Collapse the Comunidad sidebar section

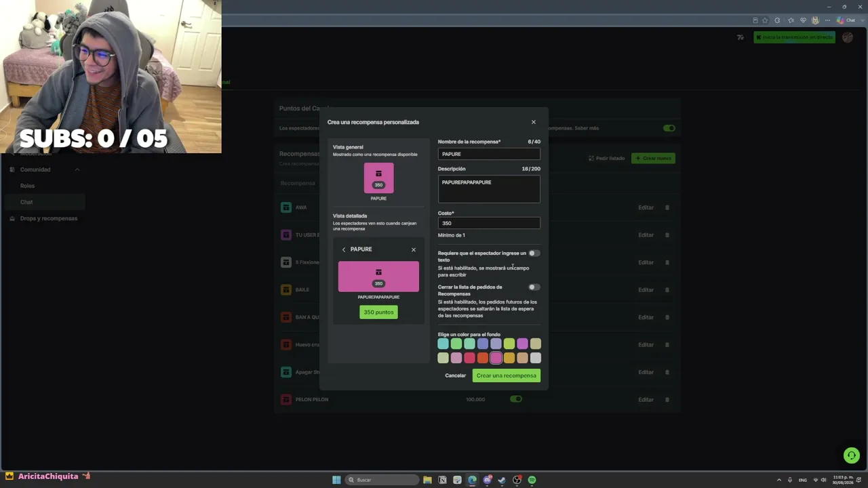click(x=77, y=169)
